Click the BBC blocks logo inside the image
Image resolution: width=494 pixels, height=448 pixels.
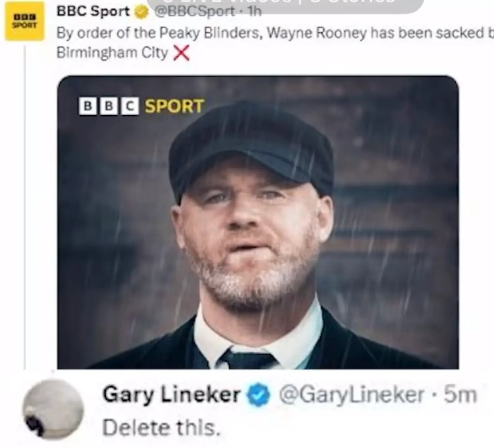tap(109, 106)
